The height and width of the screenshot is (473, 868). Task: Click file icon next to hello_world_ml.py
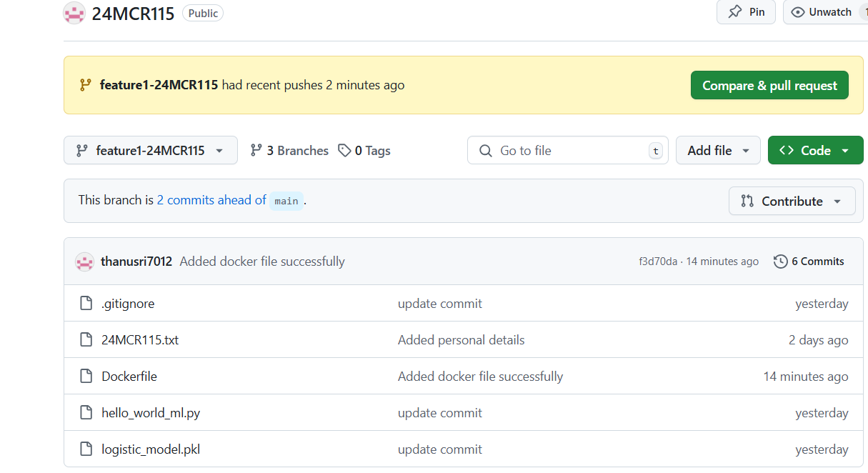coord(86,413)
